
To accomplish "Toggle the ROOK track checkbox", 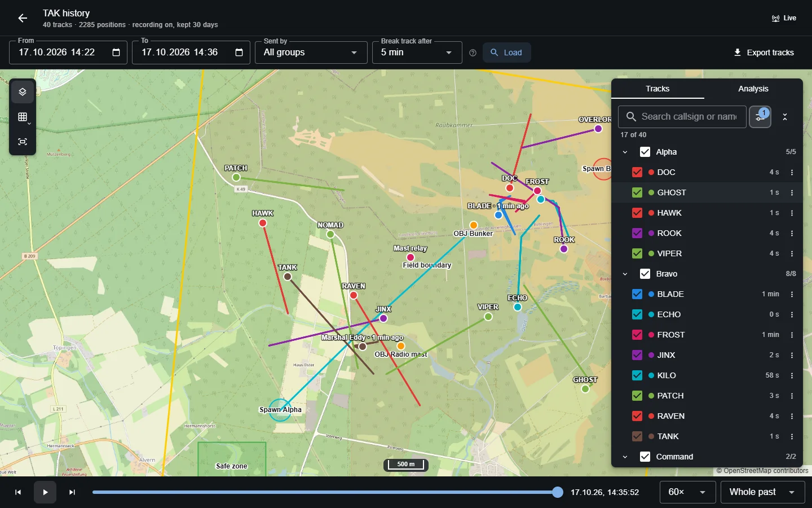I will click(637, 233).
